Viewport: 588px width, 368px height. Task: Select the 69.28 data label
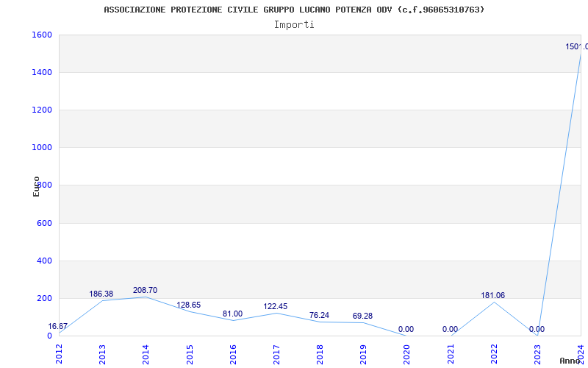pos(362,316)
